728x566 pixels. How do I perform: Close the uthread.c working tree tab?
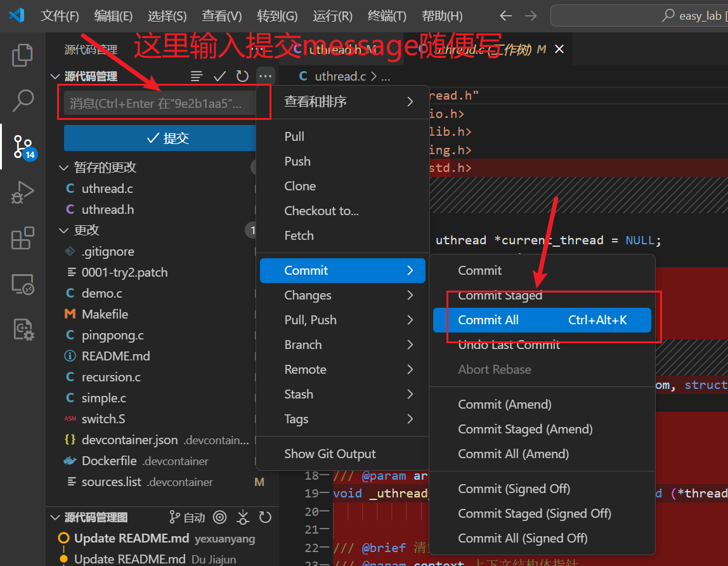[x=559, y=49]
